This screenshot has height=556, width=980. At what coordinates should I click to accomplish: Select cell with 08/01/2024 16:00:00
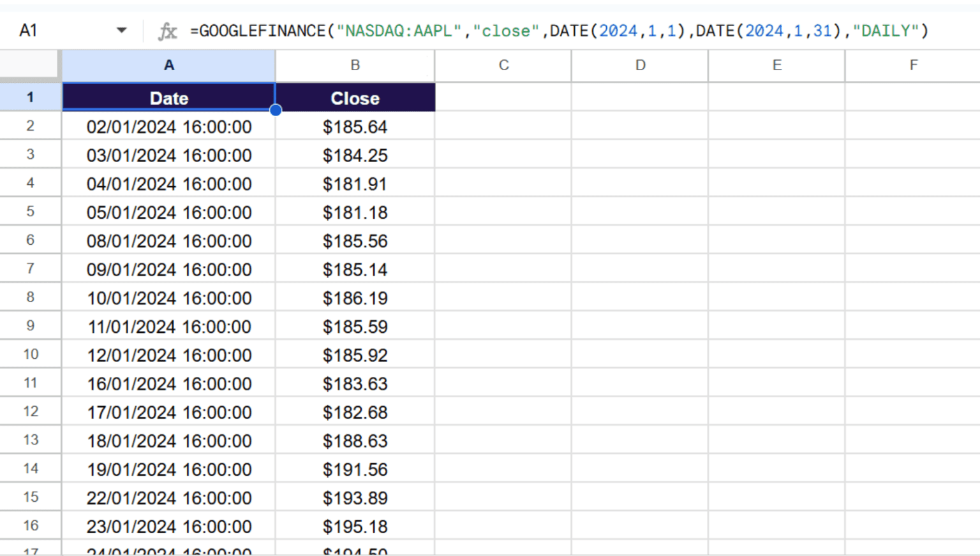point(168,240)
